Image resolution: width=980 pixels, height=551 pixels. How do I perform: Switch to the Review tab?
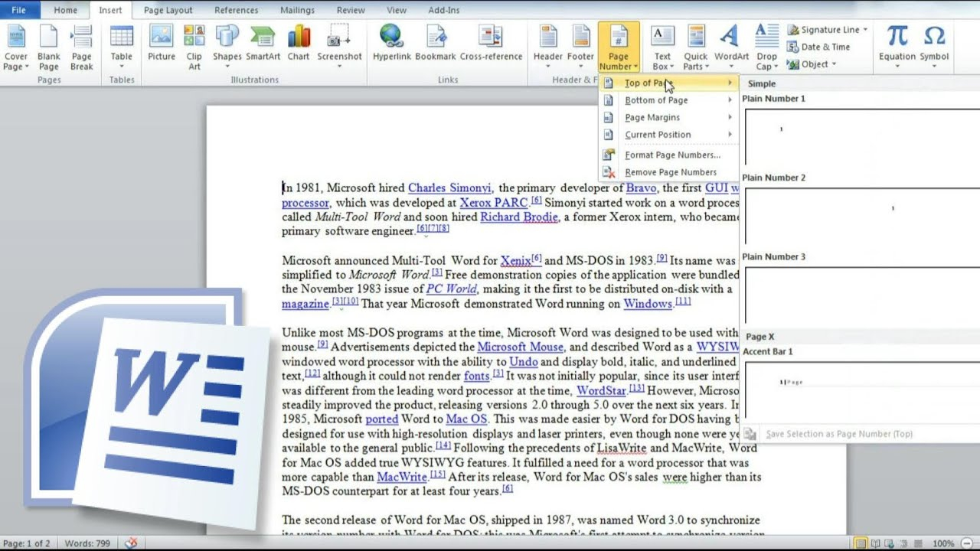pyautogui.click(x=351, y=10)
